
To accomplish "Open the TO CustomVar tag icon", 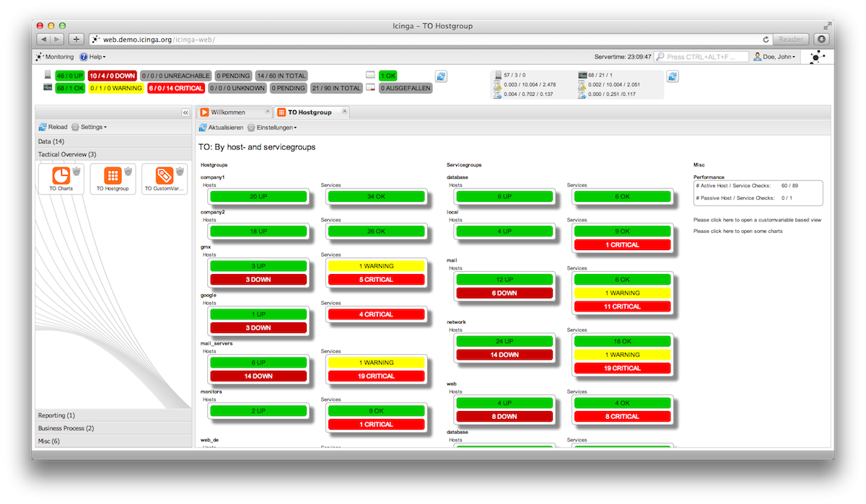I will click(164, 175).
